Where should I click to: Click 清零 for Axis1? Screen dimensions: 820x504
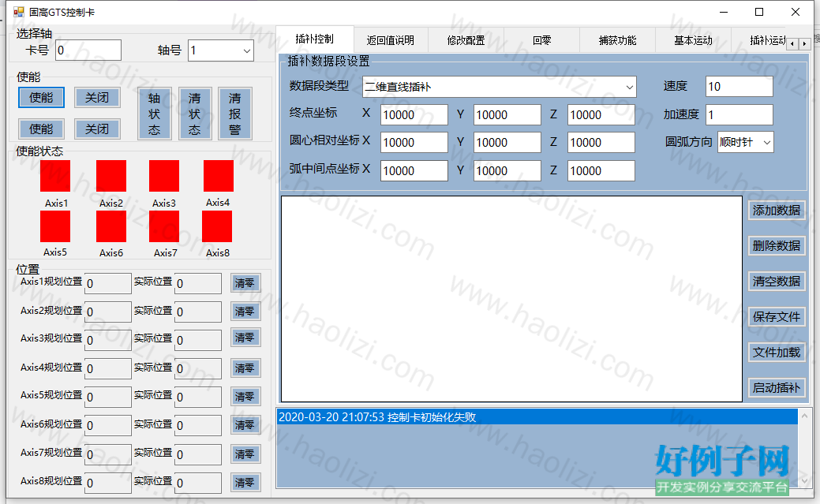pos(245,283)
